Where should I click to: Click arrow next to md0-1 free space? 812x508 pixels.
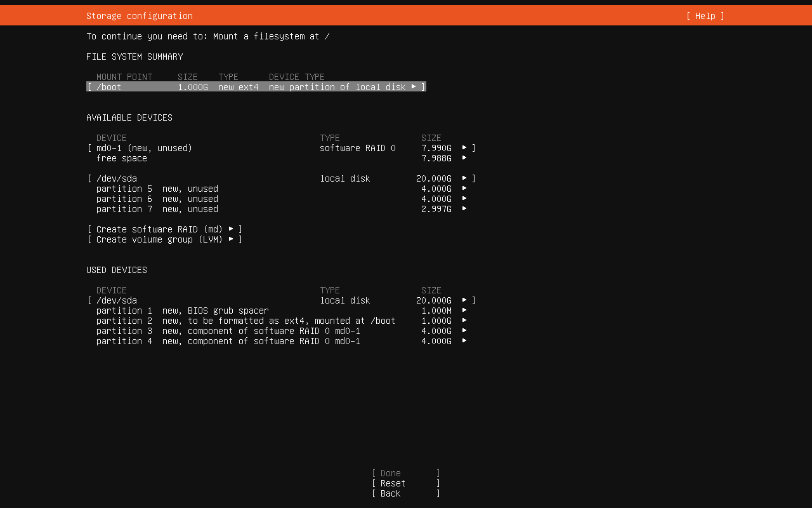tap(464, 158)
